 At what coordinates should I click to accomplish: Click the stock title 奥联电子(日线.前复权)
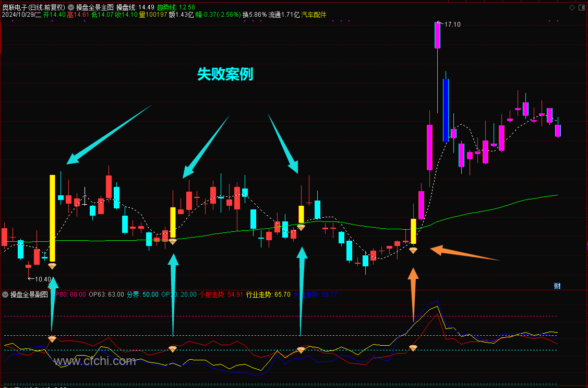click(34, 7)
